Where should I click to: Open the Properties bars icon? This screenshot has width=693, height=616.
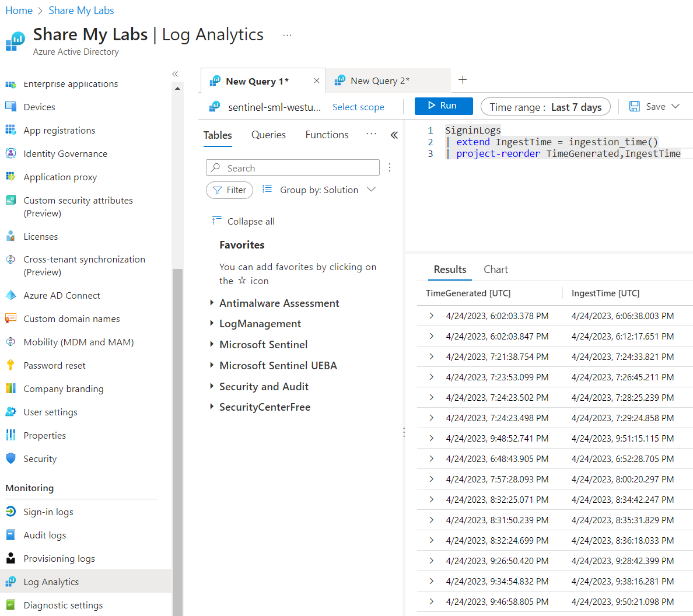10,435
